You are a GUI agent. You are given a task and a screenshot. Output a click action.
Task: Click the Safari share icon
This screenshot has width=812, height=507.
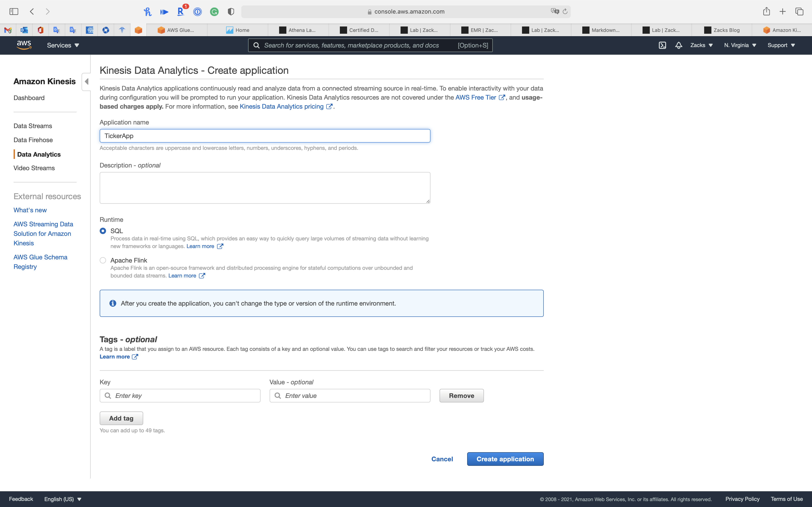tap(766, 12)
